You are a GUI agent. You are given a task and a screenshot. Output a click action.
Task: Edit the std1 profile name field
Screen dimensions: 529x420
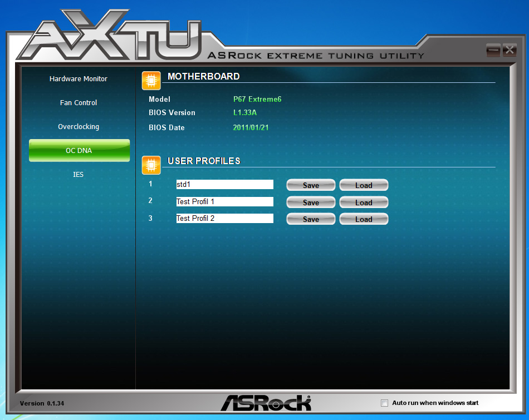click(x=225, y=184)
